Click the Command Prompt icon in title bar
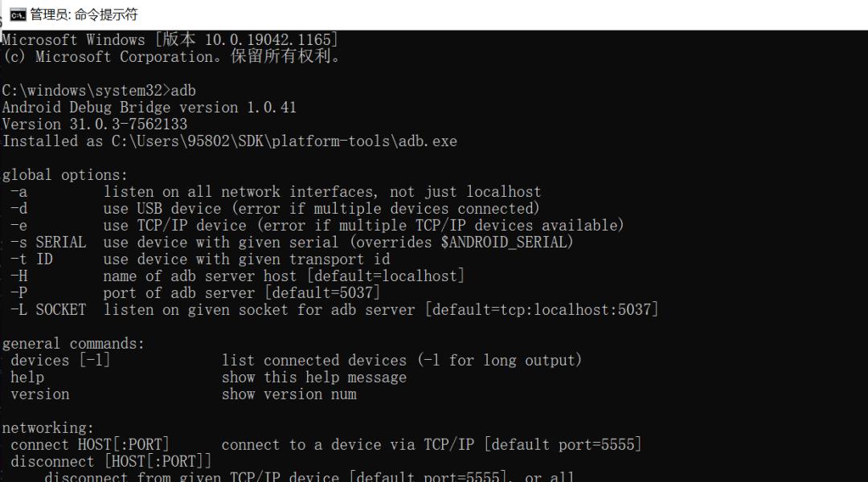The image size is (868, 482). [18, 14]
